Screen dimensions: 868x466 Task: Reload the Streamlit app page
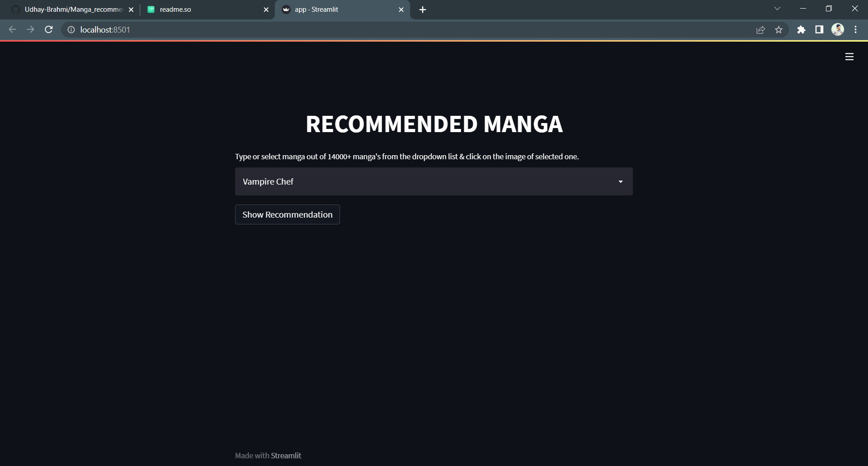pos(48,29)
